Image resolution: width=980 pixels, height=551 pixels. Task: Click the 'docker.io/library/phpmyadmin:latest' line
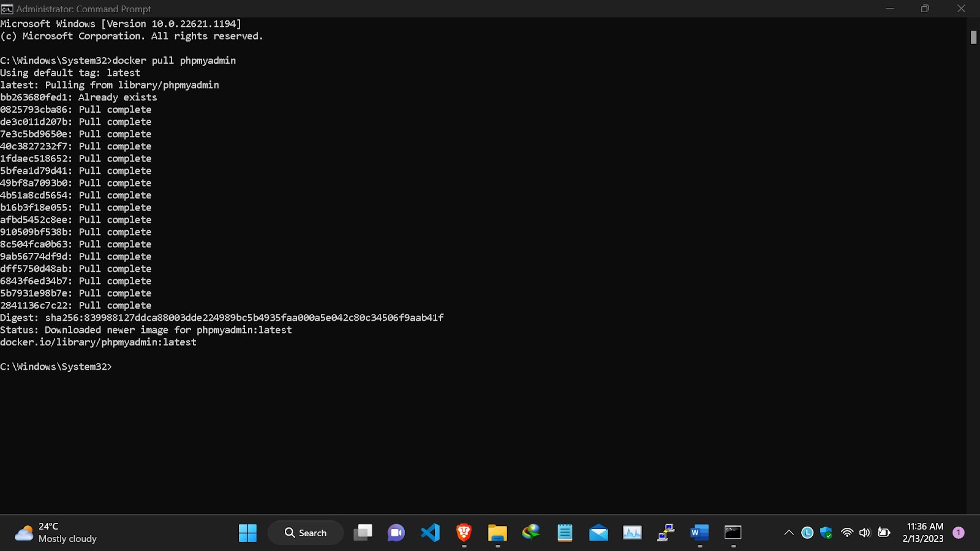point(98,342)
